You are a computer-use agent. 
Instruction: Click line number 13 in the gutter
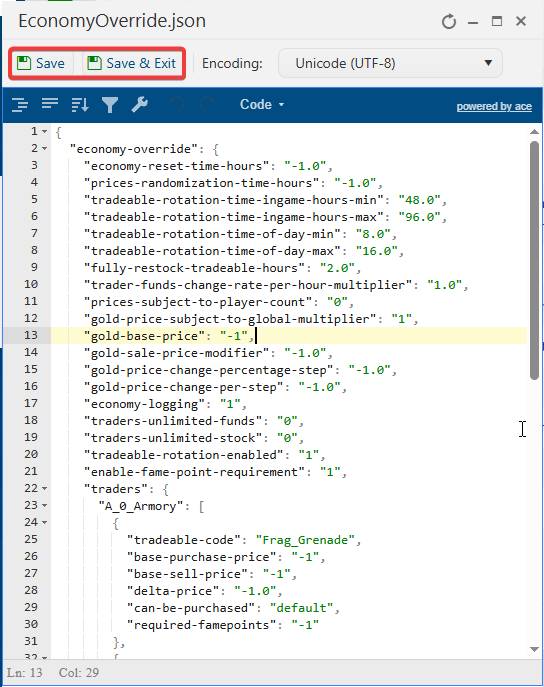(x=31, y=336)
